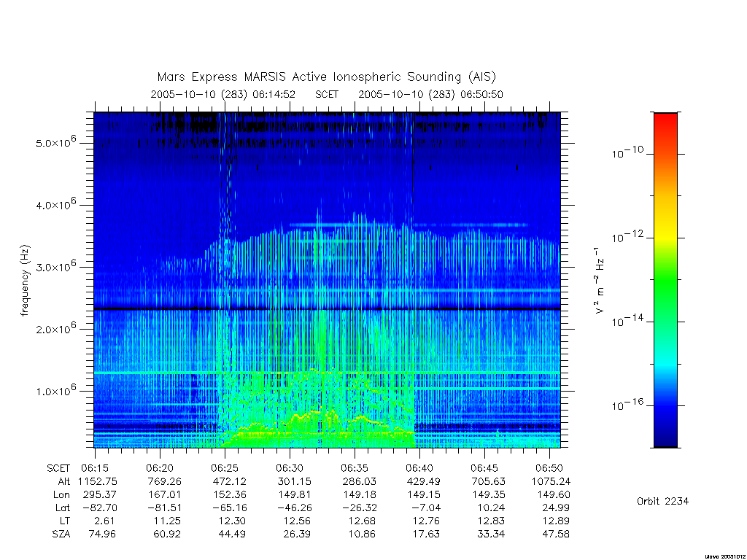The height and width of the screenshot is (560, 747).
Task: Click the 10^-16 color bar label
Action: 627,404
